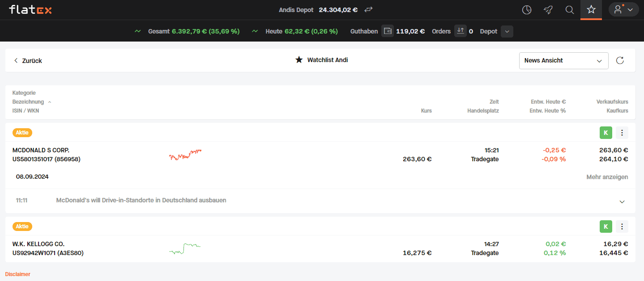Click the Kellogg Kurs 16,275 €

click(417, 253)
